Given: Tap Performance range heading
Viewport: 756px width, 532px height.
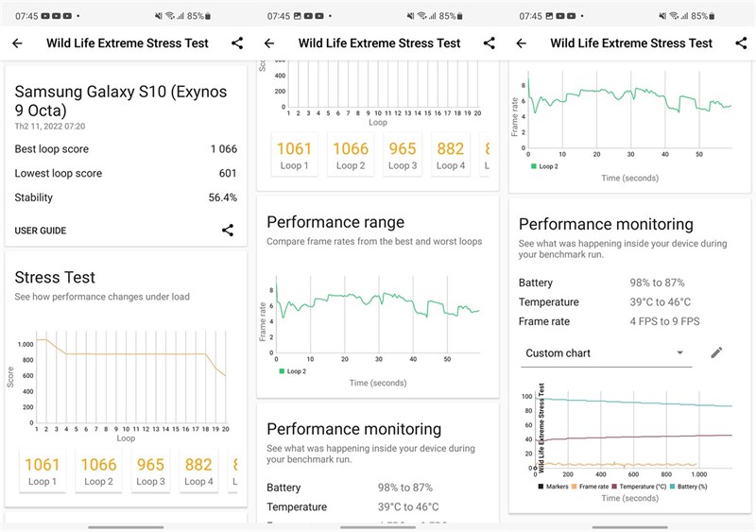Looking at the screenshot, I should (335, 222).
